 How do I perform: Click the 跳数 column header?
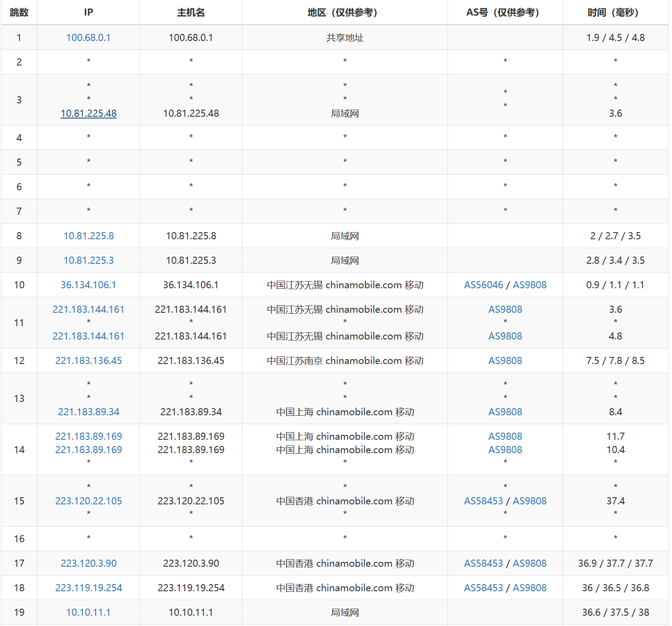point(19,12)
